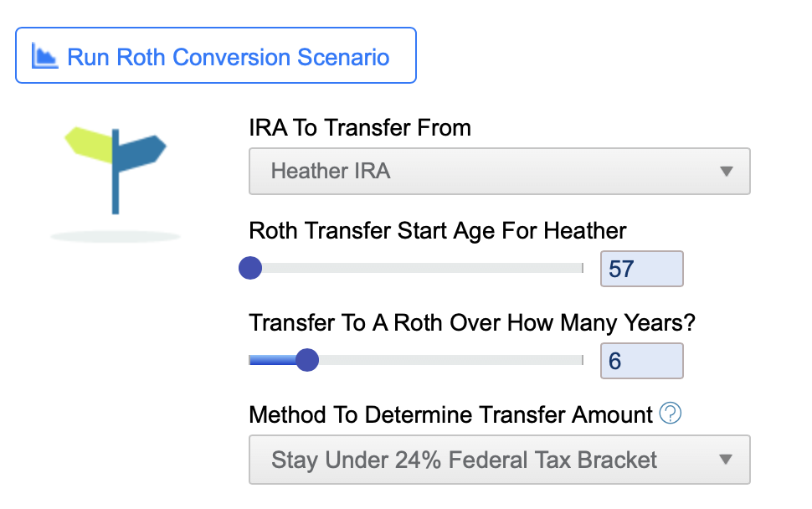Image resolution: width=812 pixels, height=509 pixels.
Task: Click the years input showing 6
Action: pyautogui.click(x=641, y=361)
